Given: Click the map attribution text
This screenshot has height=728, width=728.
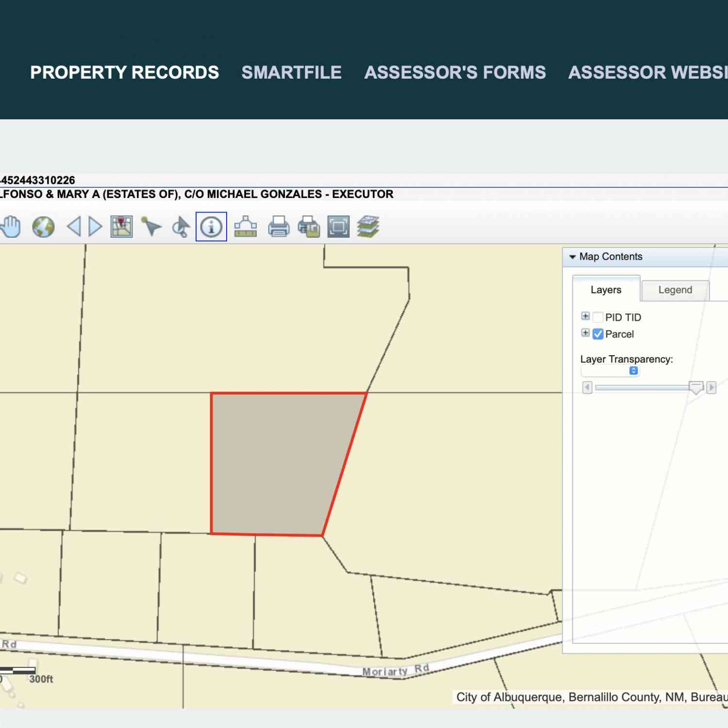Looking at the screenshot, I should click(592, 697).
